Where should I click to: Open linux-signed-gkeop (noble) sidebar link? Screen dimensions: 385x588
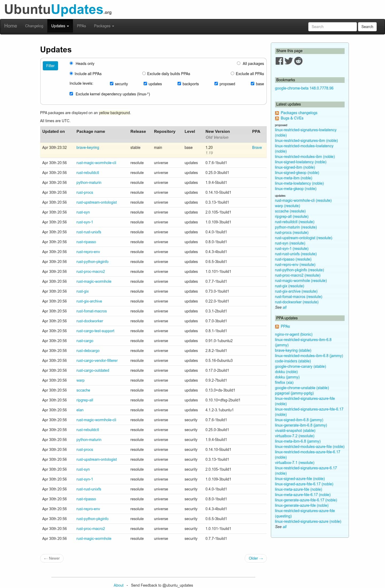point(297,173)
